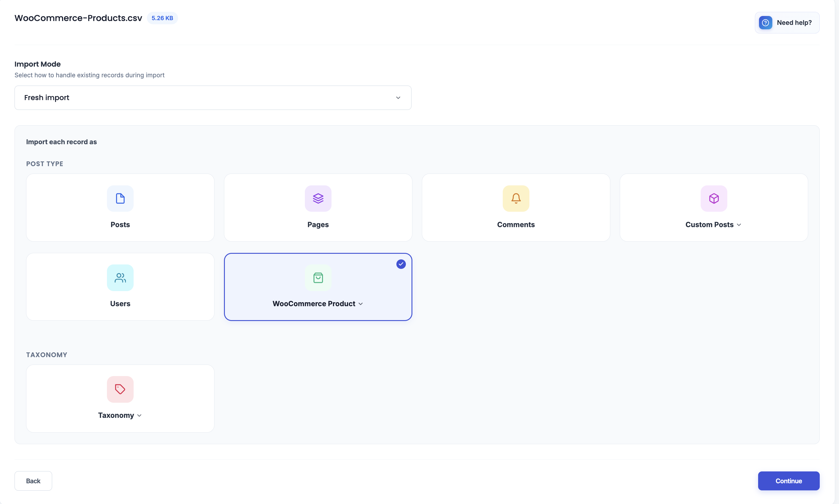Click the TAXONOMY section label

click(47, 355)
